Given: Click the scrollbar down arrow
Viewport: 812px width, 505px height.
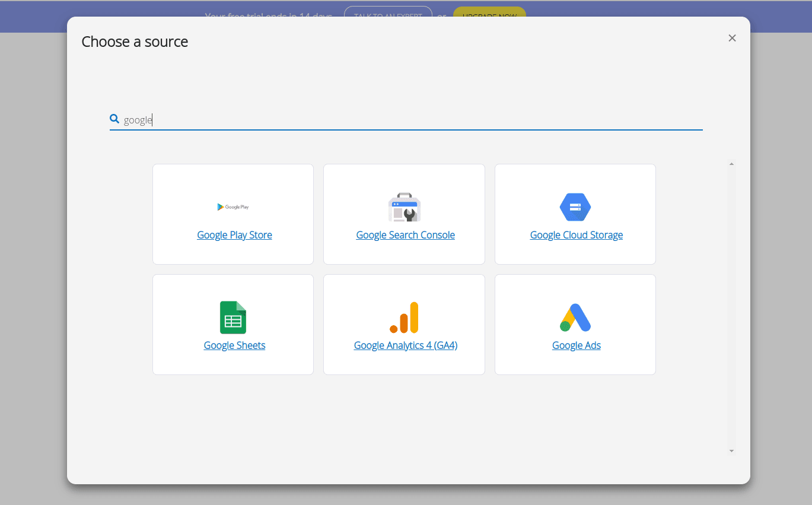Looking at the screenshot, I should coord(731,450).
